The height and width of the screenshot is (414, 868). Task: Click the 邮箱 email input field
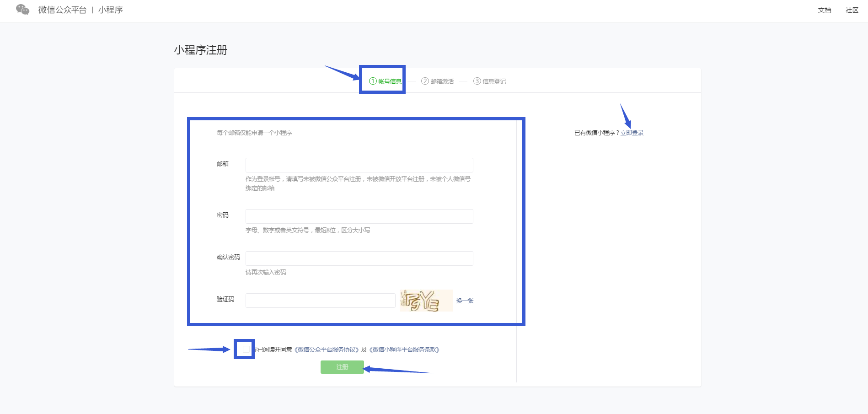coord(359,165)
